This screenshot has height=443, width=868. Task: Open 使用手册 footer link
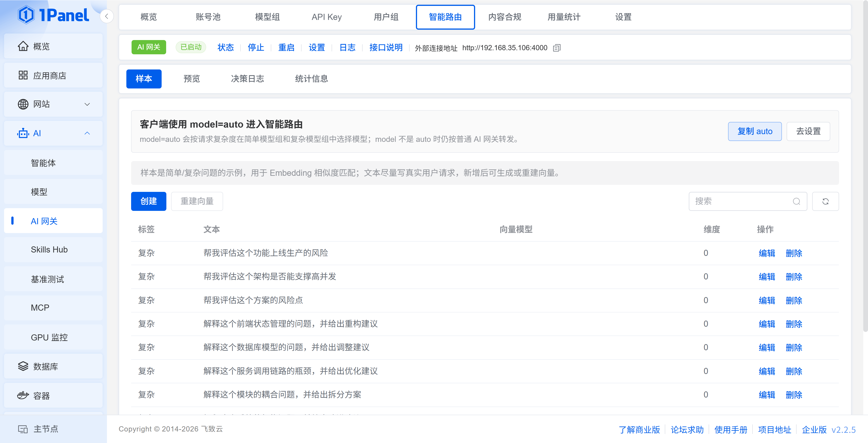click(x=731, y=429)
